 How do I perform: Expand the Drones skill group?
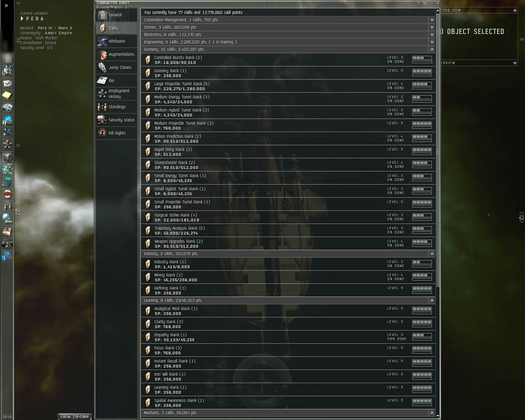pos(432,27)
